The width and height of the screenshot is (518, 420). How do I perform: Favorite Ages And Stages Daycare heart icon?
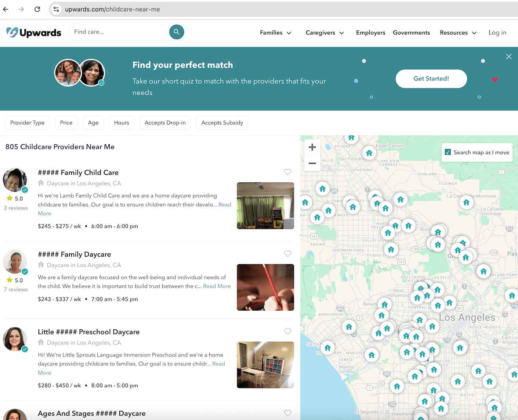[x=288, y=413]
